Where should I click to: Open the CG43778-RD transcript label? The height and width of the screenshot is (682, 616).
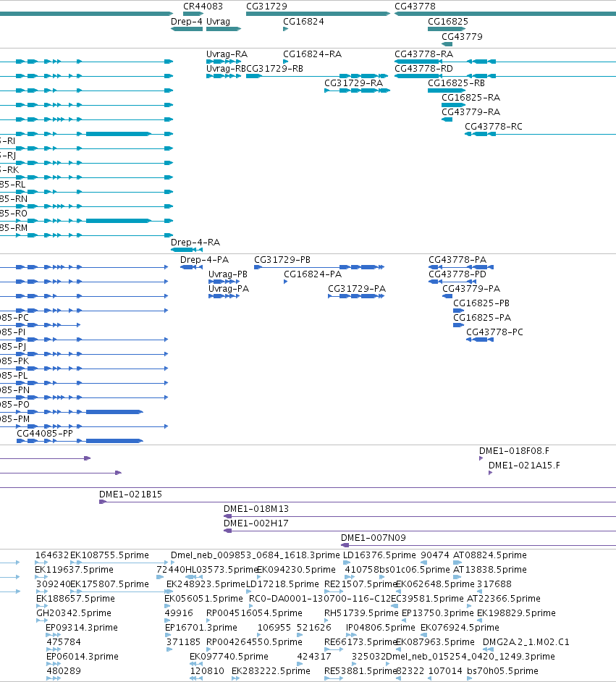(x=424, y=69)
